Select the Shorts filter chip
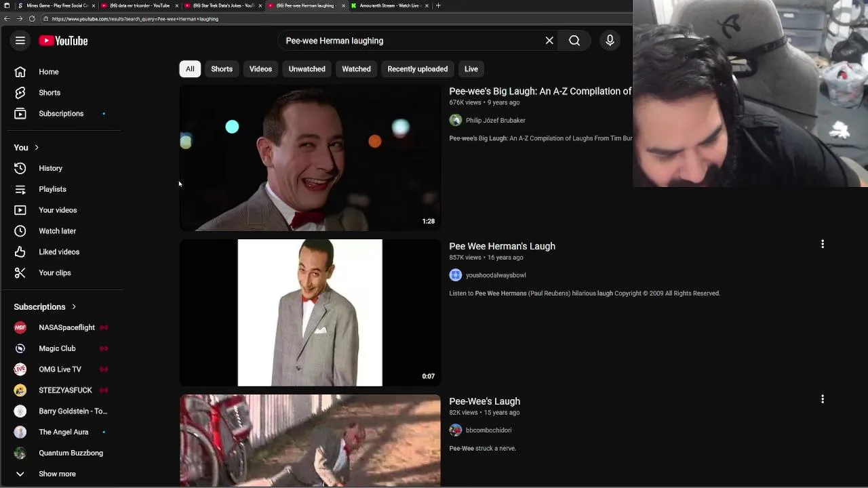Viewport: 868px width, 488px height. point(222,69)
